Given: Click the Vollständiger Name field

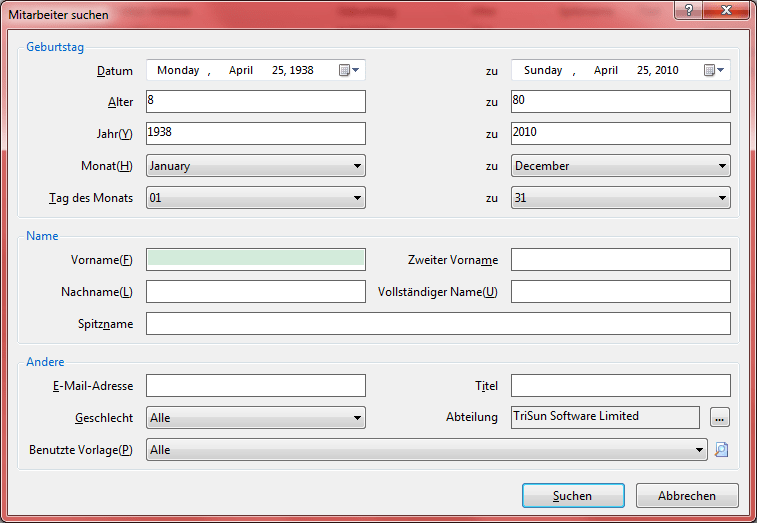Looking at the screenshot, I should click(x=621, y=292).
